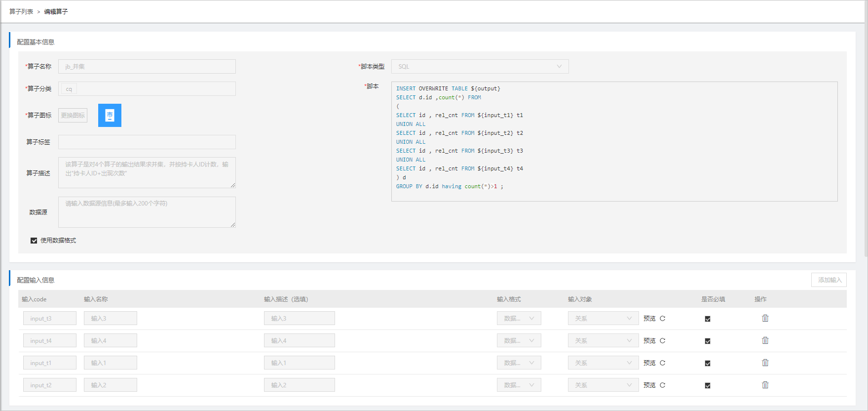Click 预览 for input_t1
Screen dimensions: 868x411
(649, 363)
